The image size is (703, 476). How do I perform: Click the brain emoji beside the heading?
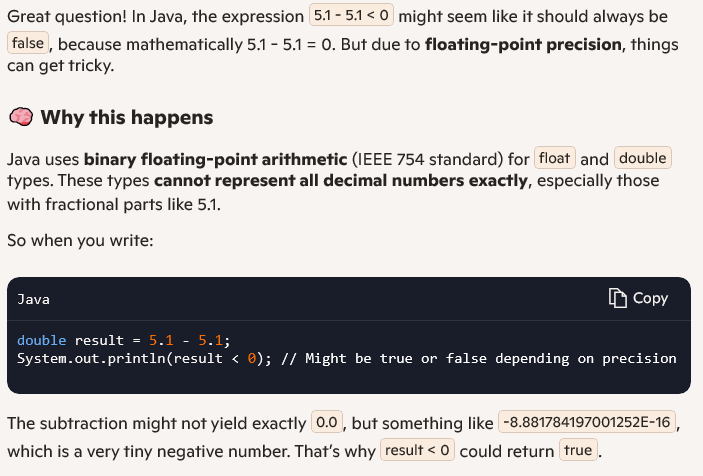pyautogui.click(x=20, y=118)
